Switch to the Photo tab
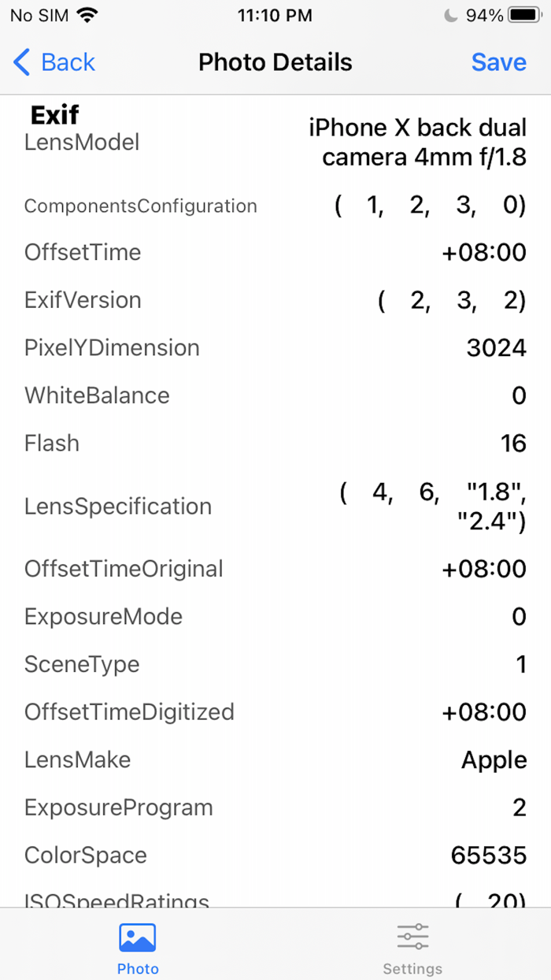This screenshot has width=551, height=980. 138,945
